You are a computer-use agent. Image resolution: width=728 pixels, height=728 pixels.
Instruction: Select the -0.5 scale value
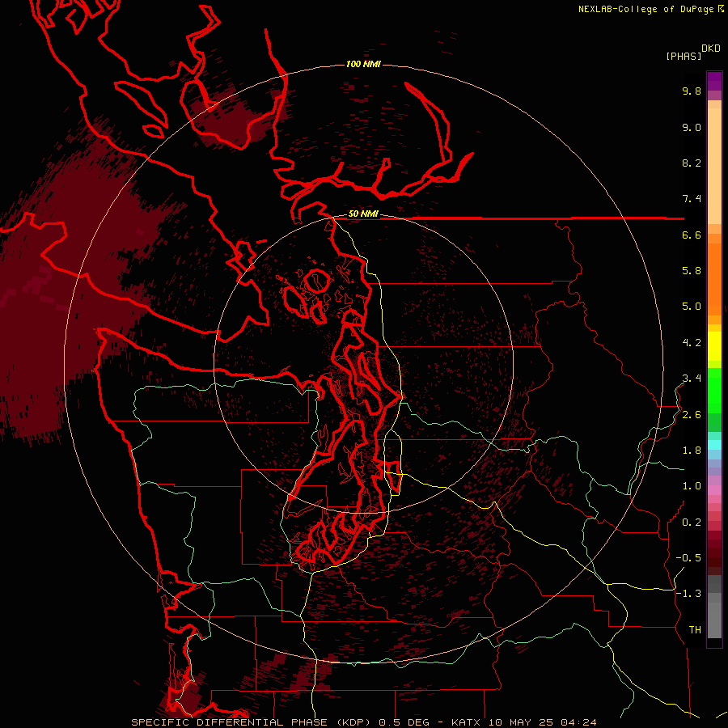tap(688, 558)
